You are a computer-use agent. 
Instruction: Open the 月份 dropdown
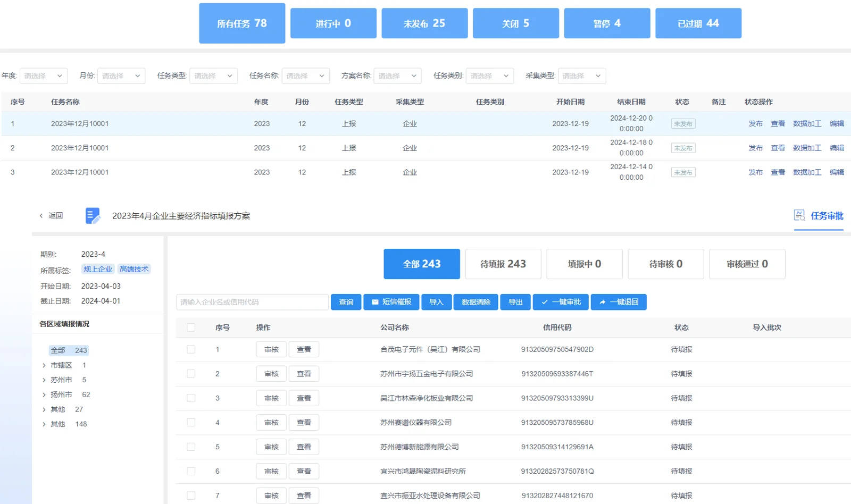click(121, 76)
